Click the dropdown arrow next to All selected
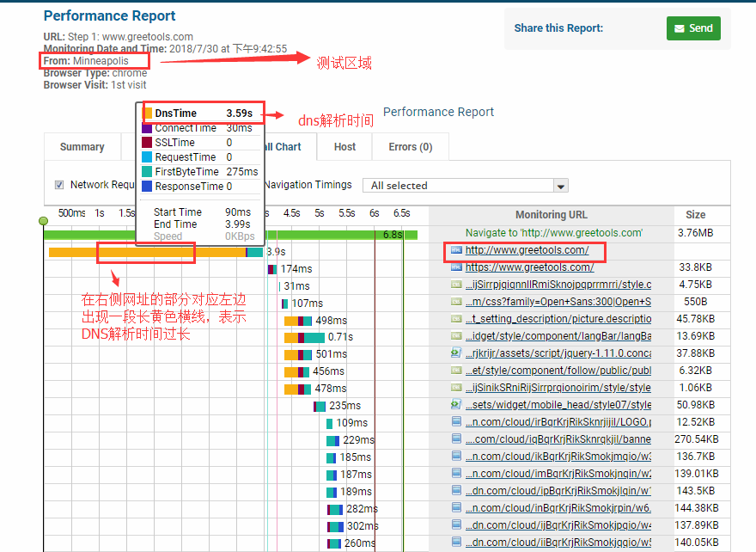 coord(561,186)
